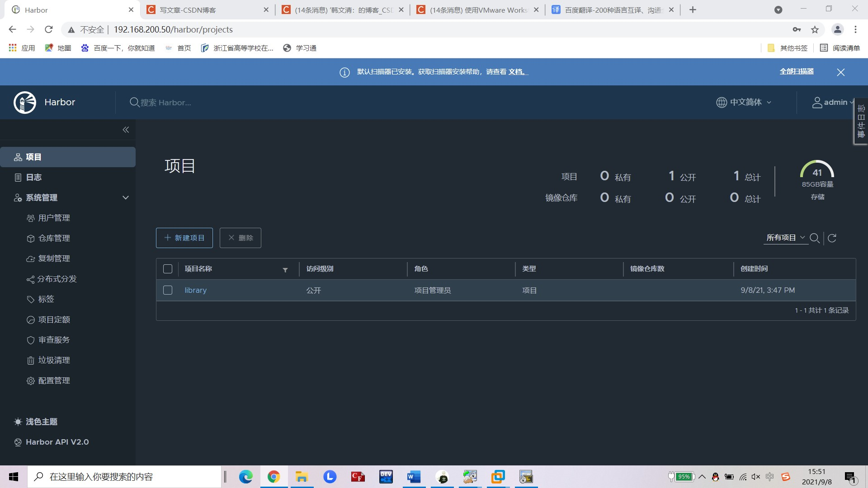Open the admin account dropdown

(832, 102)
